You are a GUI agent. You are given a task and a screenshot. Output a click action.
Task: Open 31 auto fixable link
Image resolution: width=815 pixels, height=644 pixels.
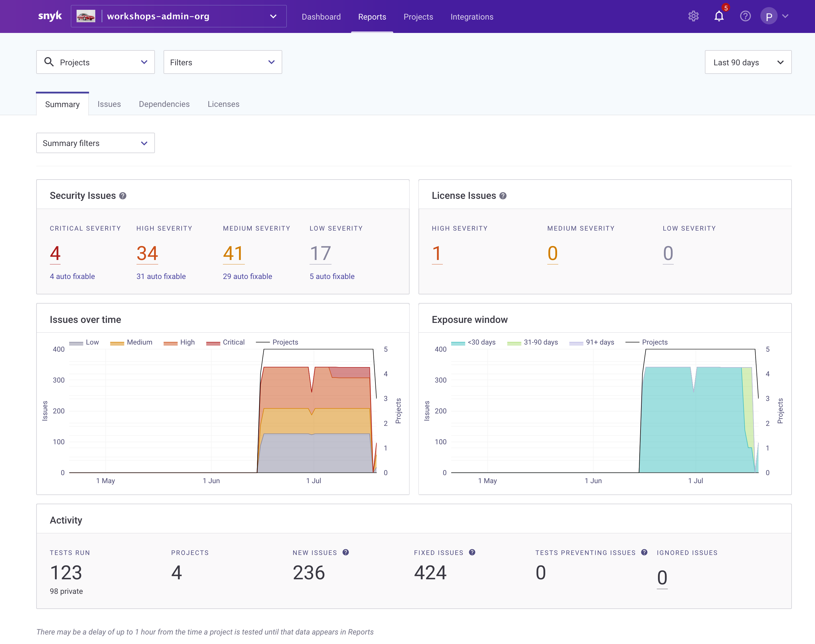pyautogui.click(x=161, y=276)
